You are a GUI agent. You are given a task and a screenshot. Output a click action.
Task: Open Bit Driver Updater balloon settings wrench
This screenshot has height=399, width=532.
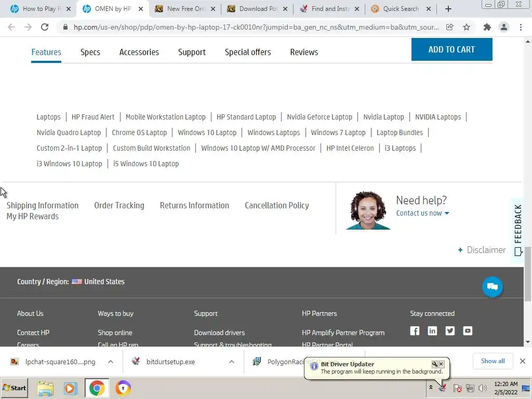click(x=435, y=364)
